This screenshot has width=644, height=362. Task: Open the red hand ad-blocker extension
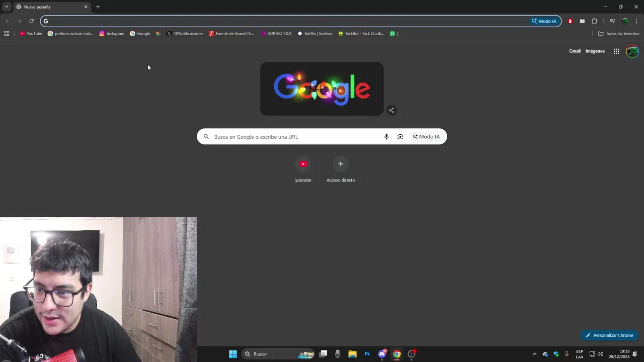[x=570, y=21]
